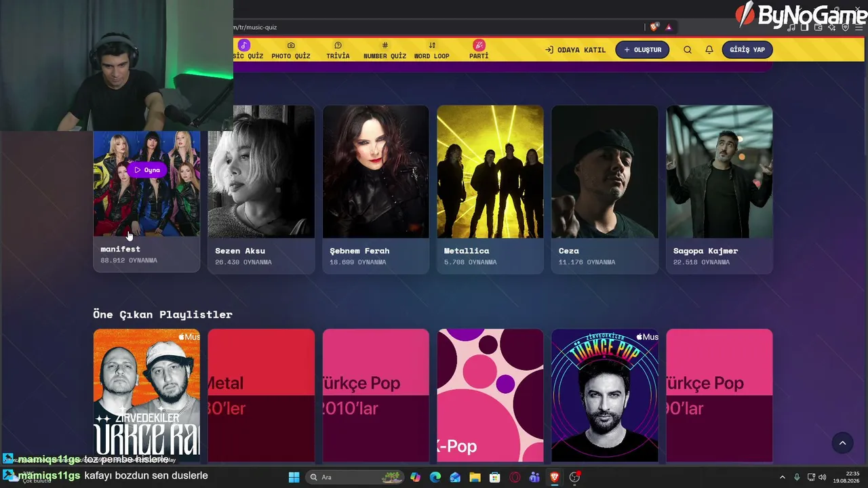Click the taskbar search box Ara
The image size is (868, 488).
(x=355, y=477)
